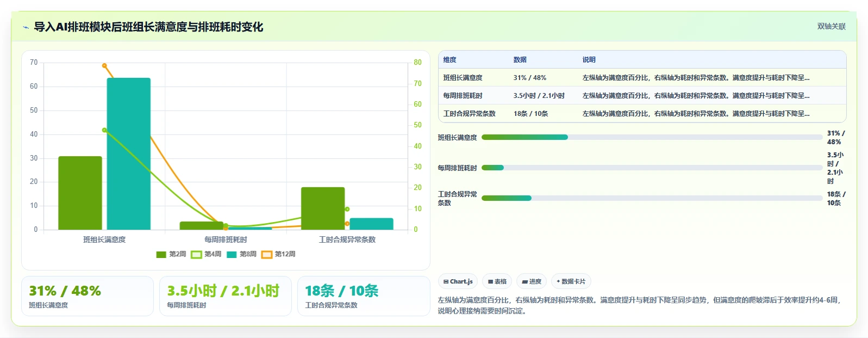Select the 表格 chip

coord(497,281)
